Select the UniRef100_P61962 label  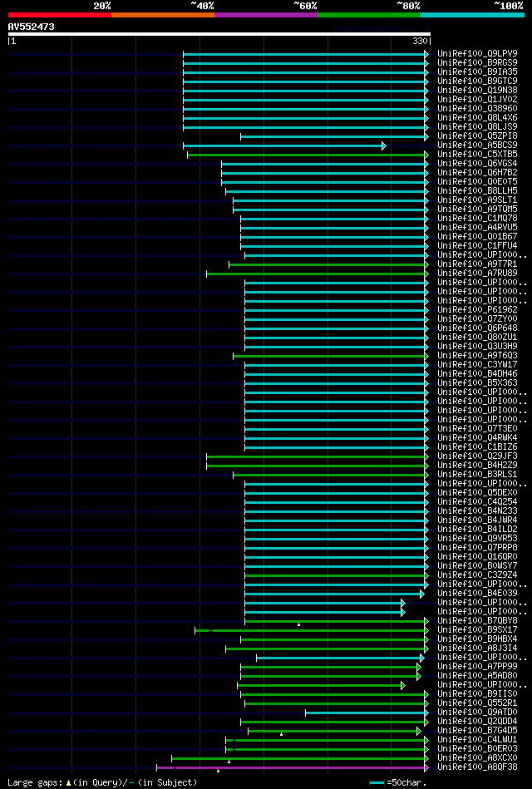[x=477, y=310]
